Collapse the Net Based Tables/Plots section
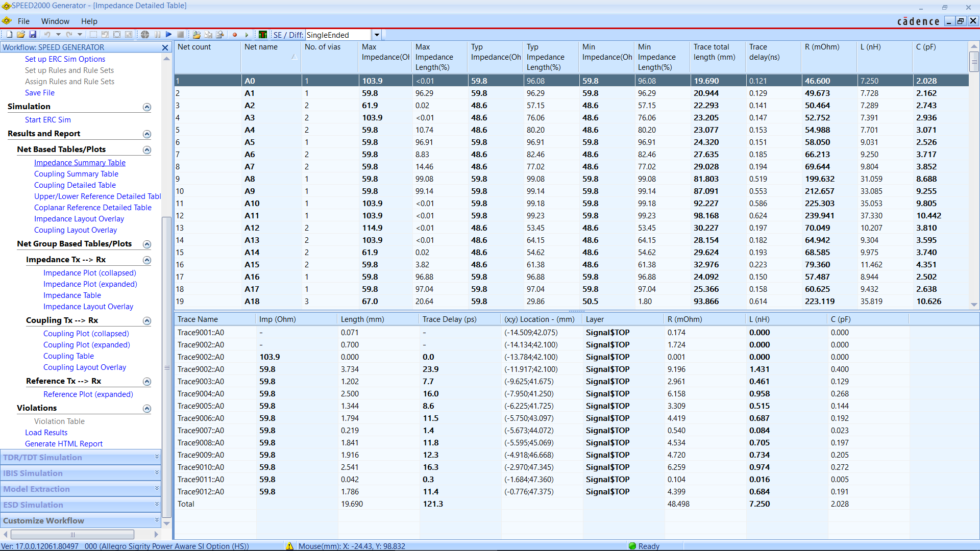Screen dimensions: 980x551 point(147,150)
